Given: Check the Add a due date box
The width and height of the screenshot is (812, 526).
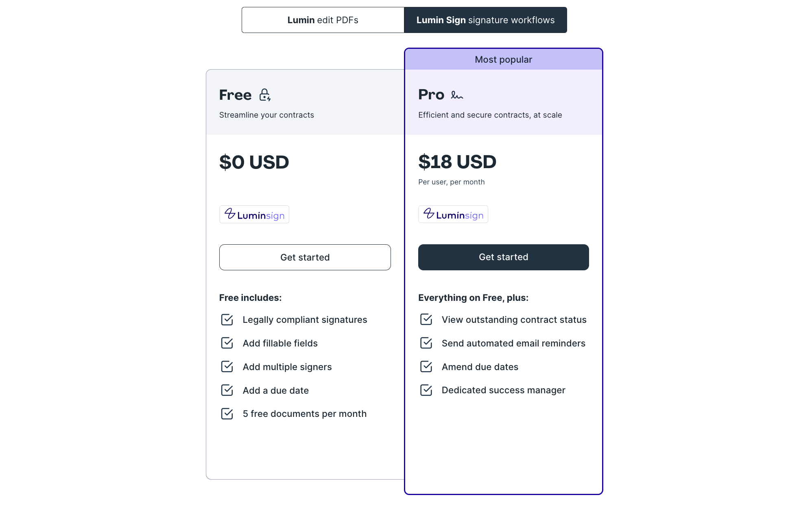Looking at the screenshot, I should pos(227,390).
